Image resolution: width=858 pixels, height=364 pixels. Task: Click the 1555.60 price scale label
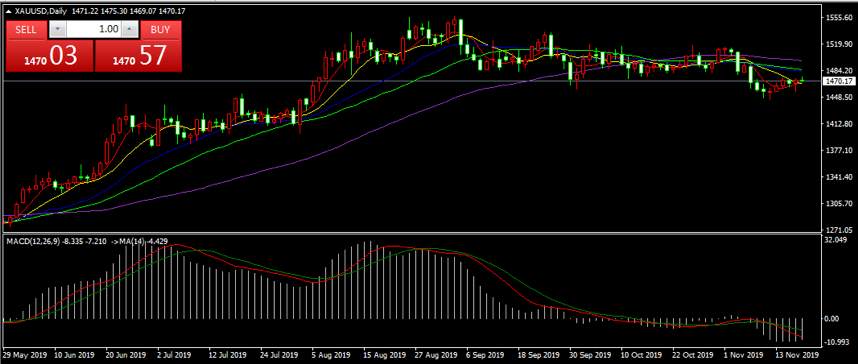pos(839,18)
